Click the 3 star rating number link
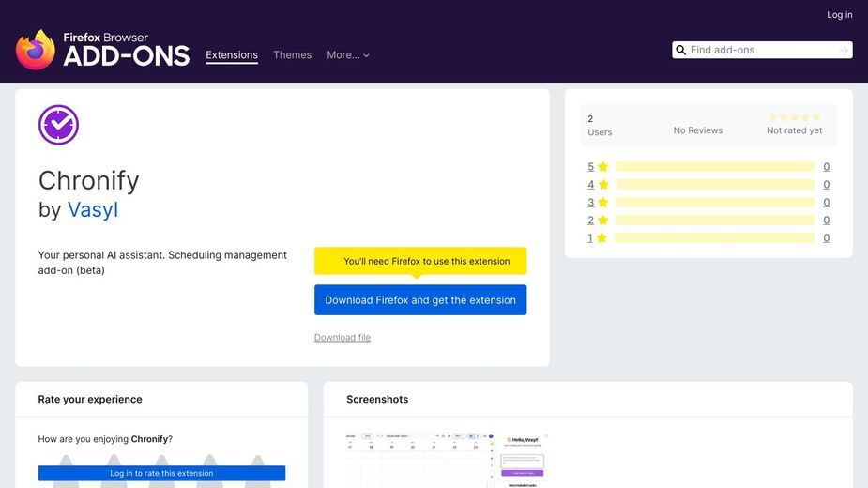 point(590,202)
